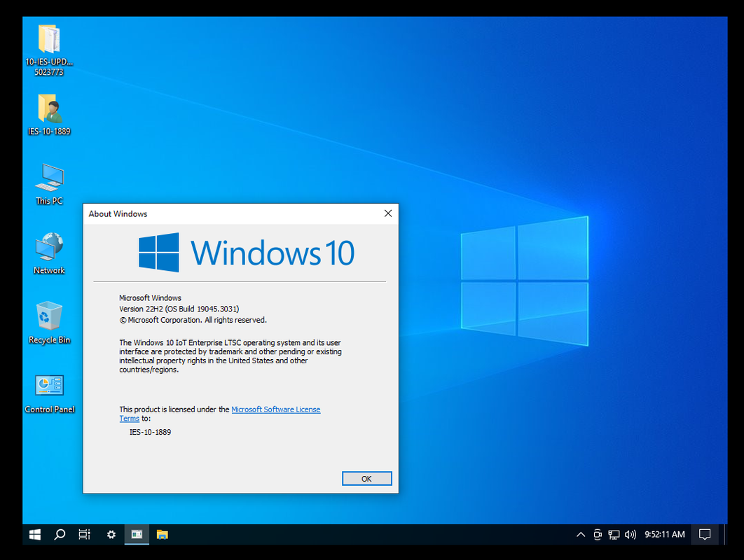Click the Windows 10 IoT Enterprise LTSC paragraph
Image resolution: width=744 pixels, height=560 pixels.
point(230,356)
